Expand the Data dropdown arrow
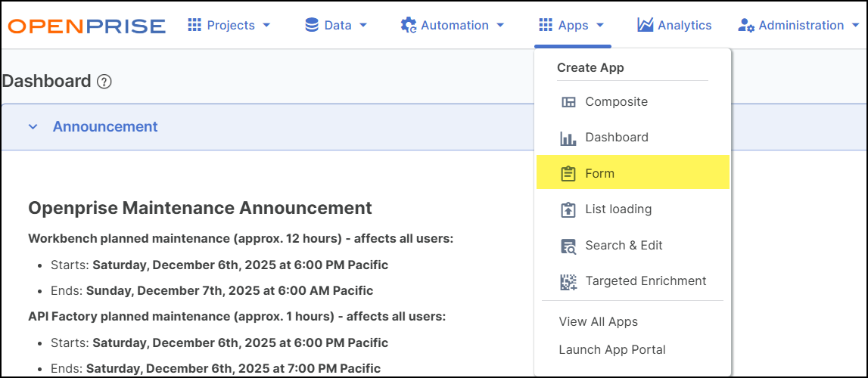Viewport: 868px width, 378px height. [x=363, y=26]
